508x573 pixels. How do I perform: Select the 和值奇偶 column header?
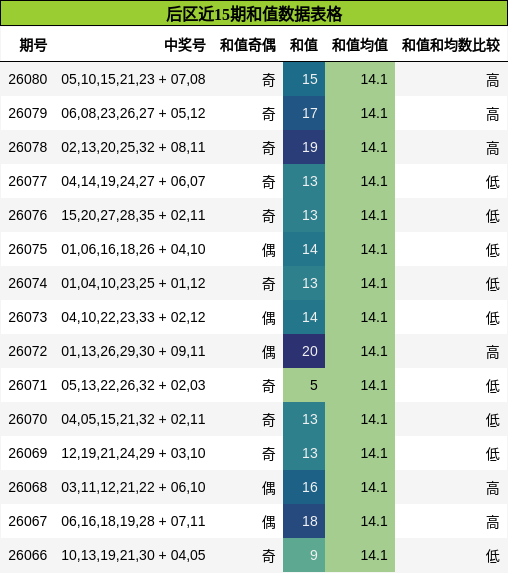tap(248, 45)
